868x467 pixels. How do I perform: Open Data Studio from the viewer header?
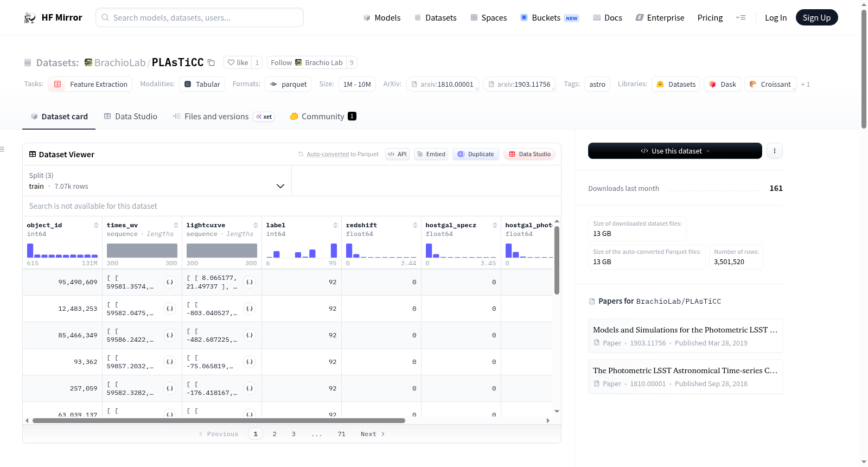coord(529,154)
